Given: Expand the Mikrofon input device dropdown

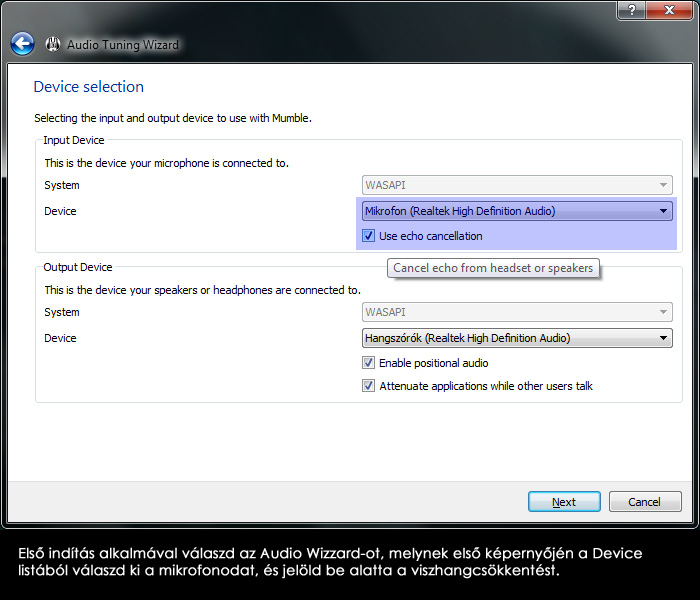Looking at the screenshot, I should [517, 211].
